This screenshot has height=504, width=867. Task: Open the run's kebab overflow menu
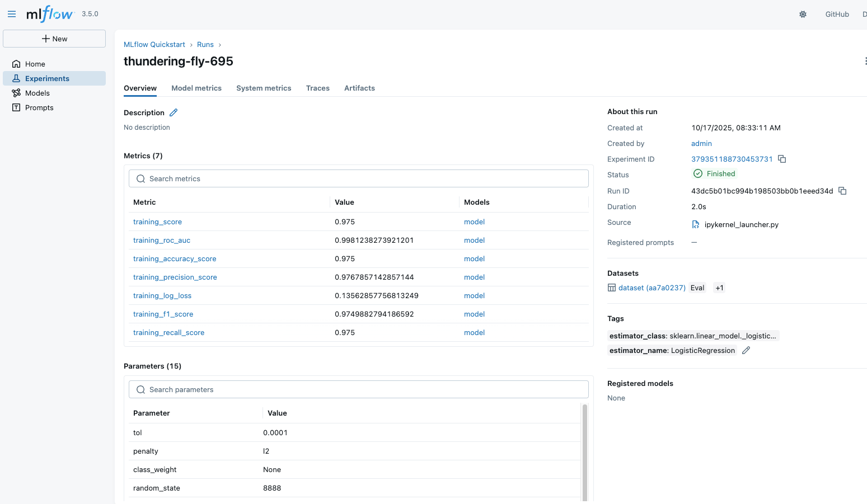point(865,61)
